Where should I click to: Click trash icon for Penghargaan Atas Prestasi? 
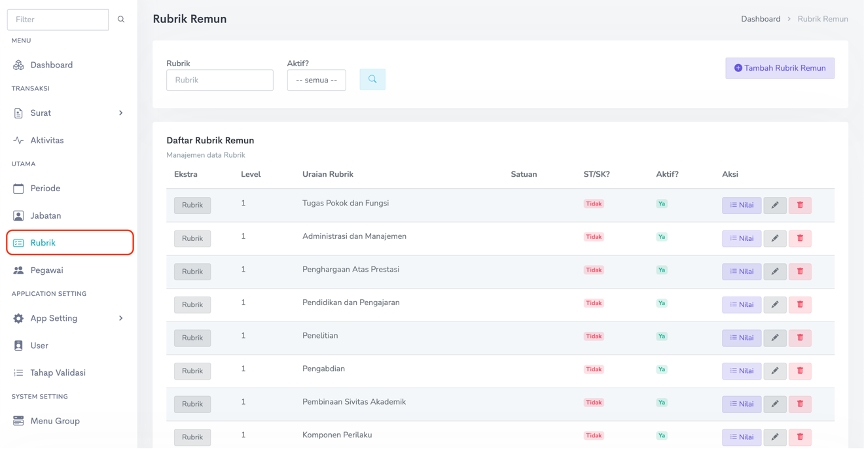pos(800,271)
